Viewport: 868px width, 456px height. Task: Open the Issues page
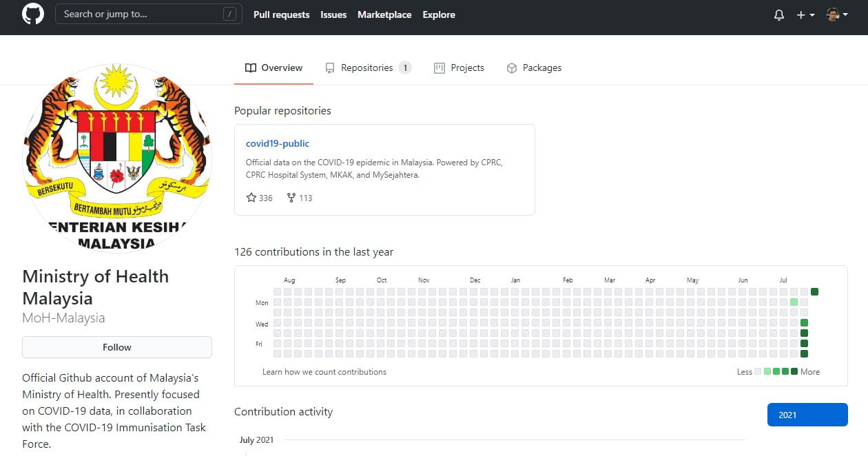point(333,14)
